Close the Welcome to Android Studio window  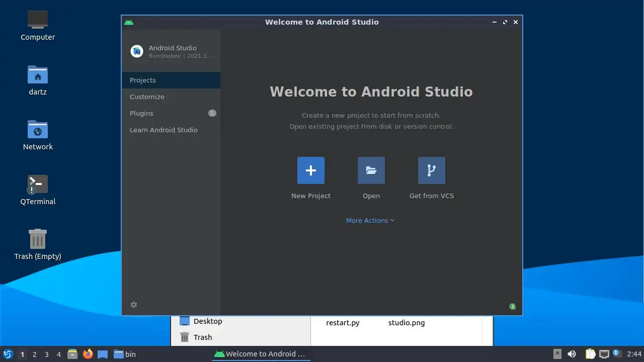[x=515, y=22]
